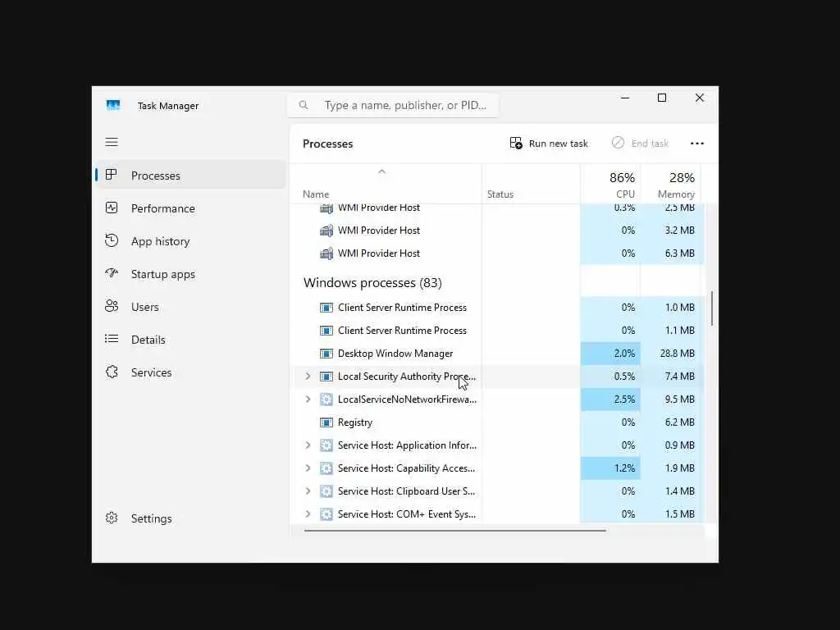Expand Service Host: Application Information
The width and height of the screenshot is (840, 630).
[308, 445]
